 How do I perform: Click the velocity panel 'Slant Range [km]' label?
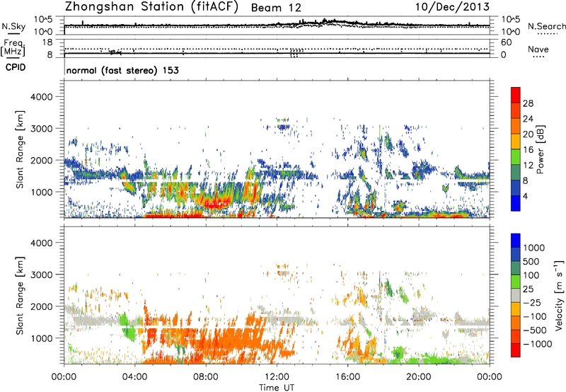(x=20, y=295)
